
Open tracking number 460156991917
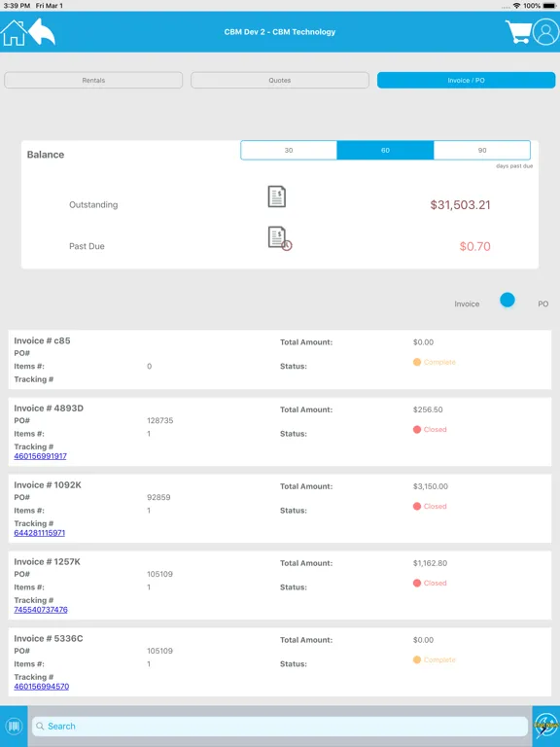pos(41,456)
